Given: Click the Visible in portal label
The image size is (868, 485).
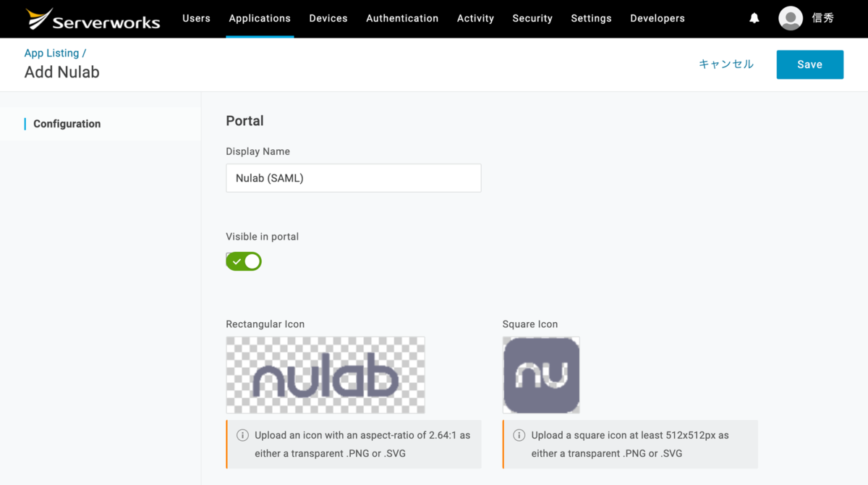Looking at the screenshot, I should pyautogui.click(x=262, y=237).
